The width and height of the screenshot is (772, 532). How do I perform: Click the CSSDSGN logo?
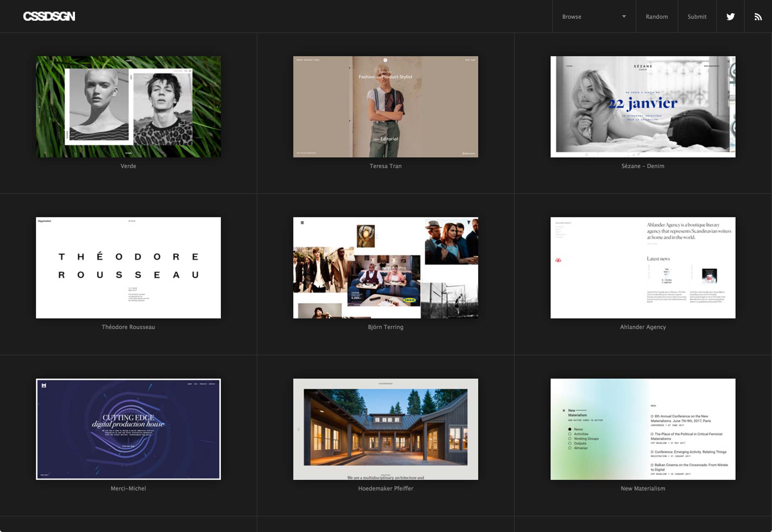[x=49, y=16]
